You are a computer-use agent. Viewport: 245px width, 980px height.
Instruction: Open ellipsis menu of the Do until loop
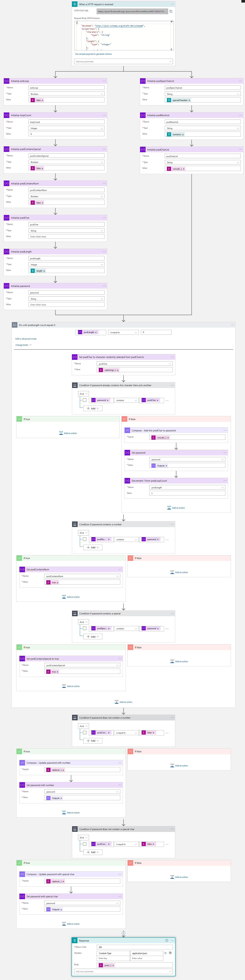232,325
